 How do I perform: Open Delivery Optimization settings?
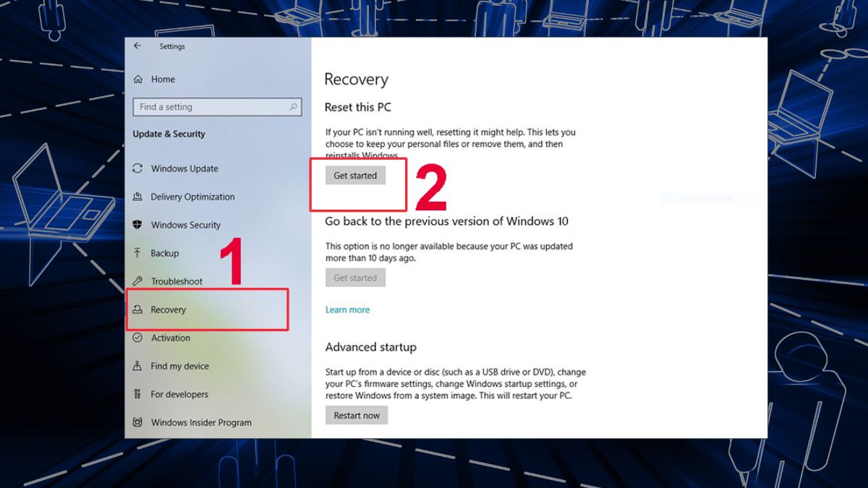(138, 197)
